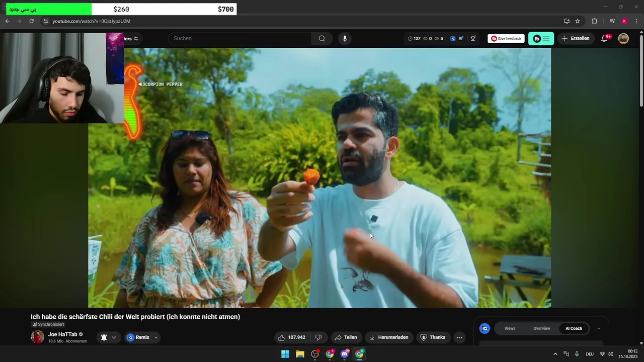This screenshot has width=644, height=362.
Task: Like the video showing 107.942
Action: [x=292, y=337]
